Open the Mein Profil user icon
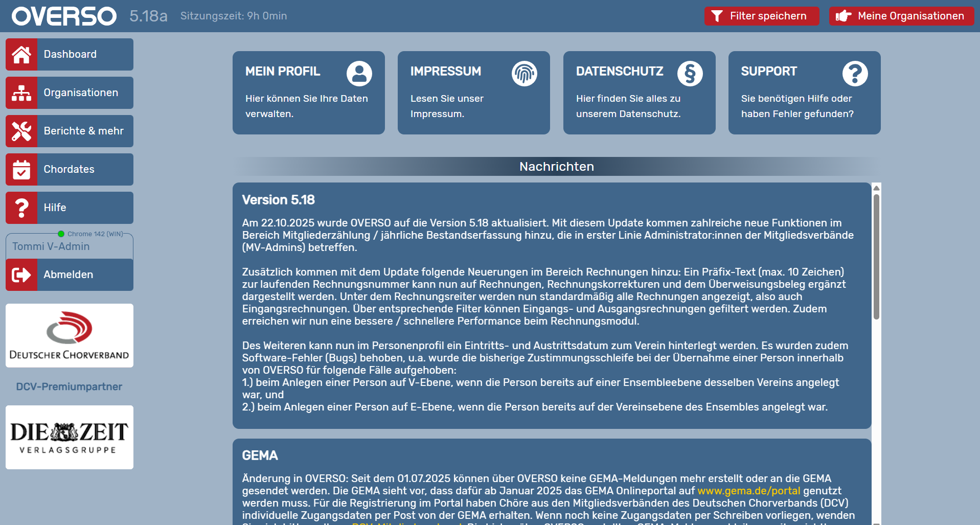This screenshot has height=525, width=980. coord(359,74)
